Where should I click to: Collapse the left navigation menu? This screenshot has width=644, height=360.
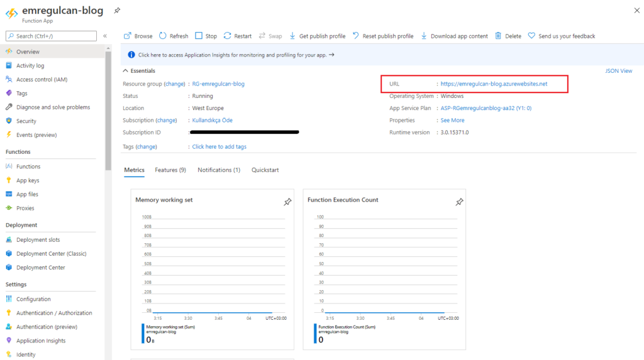click(105, 36)
